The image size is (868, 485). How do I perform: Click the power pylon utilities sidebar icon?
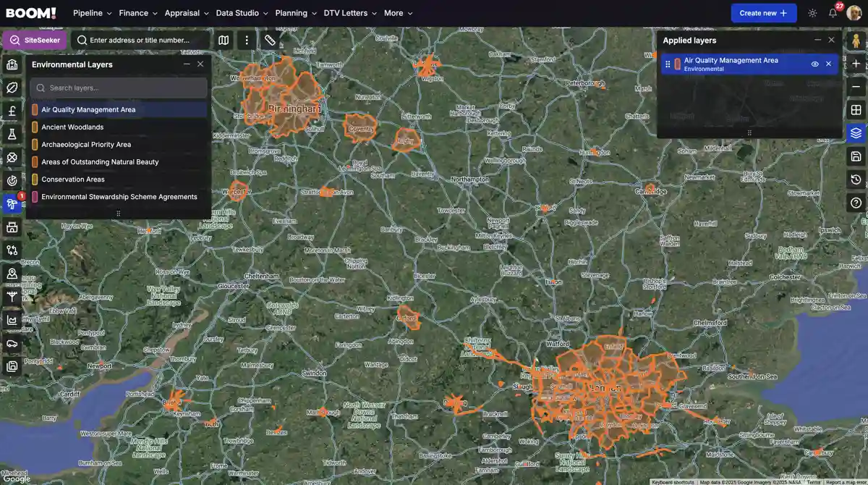(x=12, y=297)
